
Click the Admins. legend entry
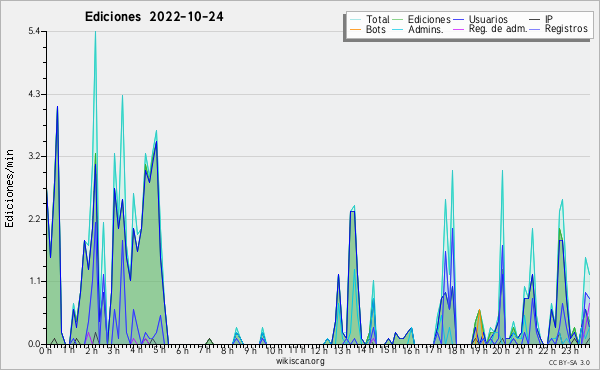418,29
